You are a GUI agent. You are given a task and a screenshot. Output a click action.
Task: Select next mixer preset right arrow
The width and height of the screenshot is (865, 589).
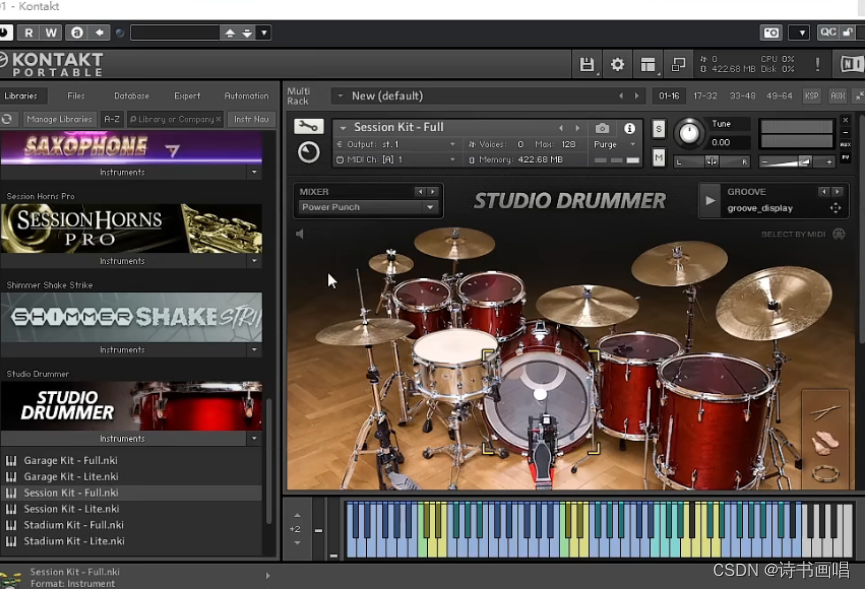[x=432, y=191]
